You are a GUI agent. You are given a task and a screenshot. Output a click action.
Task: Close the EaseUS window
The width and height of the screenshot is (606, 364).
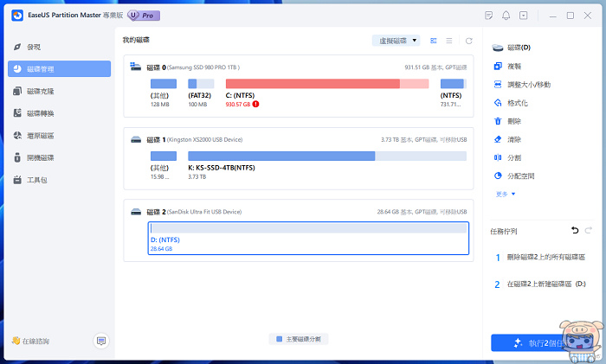588,16
